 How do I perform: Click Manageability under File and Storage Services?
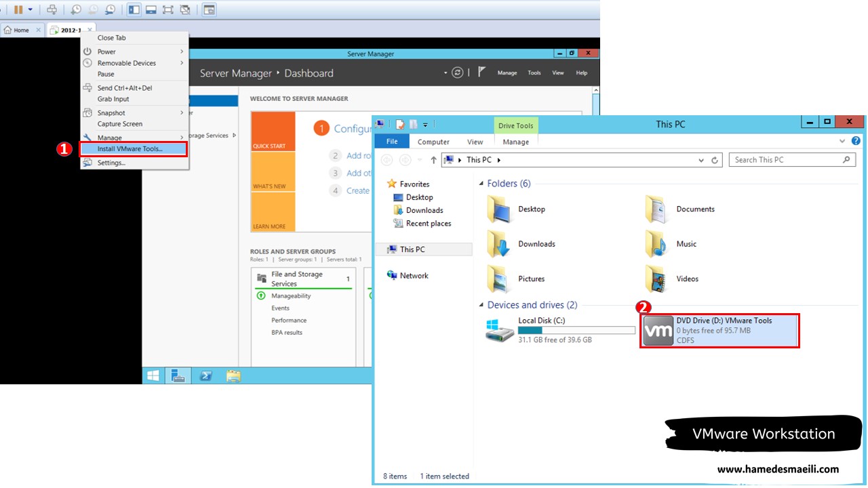click(x=291, y=296)
